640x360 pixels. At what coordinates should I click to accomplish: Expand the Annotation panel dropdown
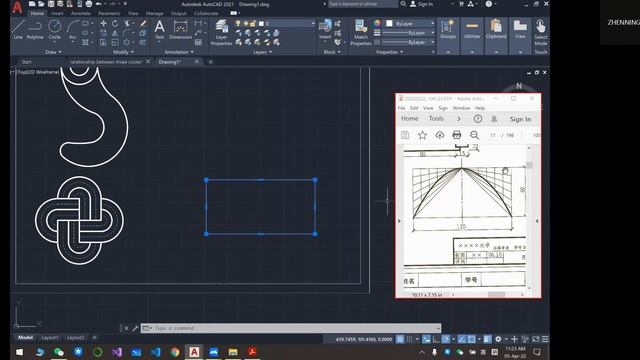(179, 52)
